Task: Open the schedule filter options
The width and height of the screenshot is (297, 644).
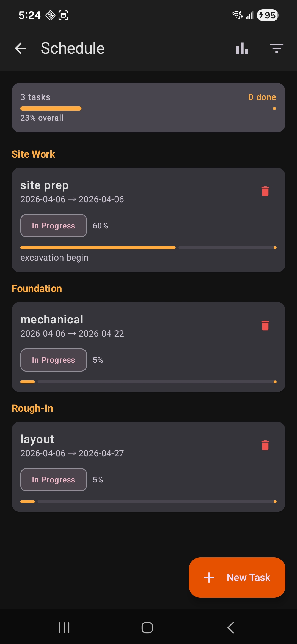Action: coord(276,48)
